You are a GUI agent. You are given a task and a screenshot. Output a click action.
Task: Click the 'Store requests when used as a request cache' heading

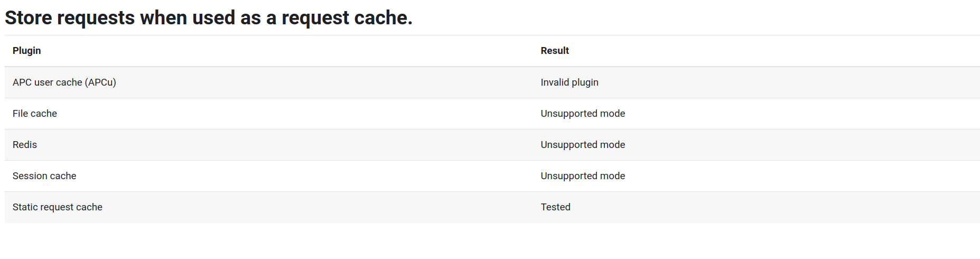click(x=209, y=18)
